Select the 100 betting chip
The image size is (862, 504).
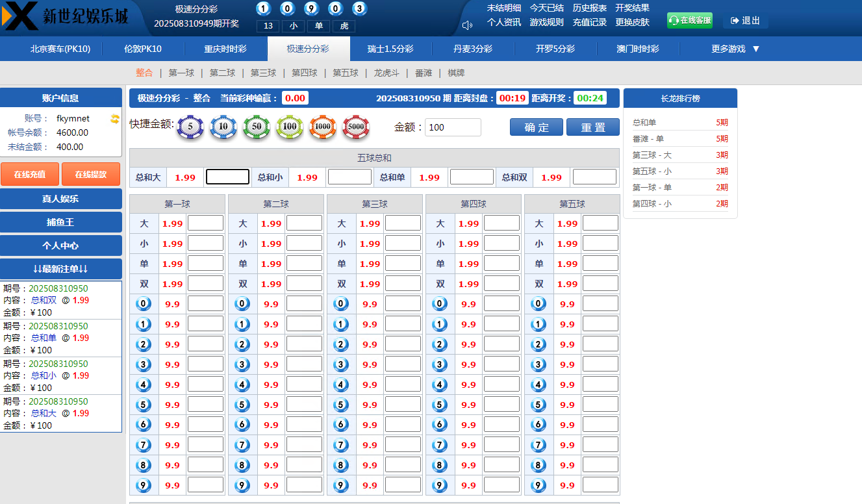[x=289, y=128]
